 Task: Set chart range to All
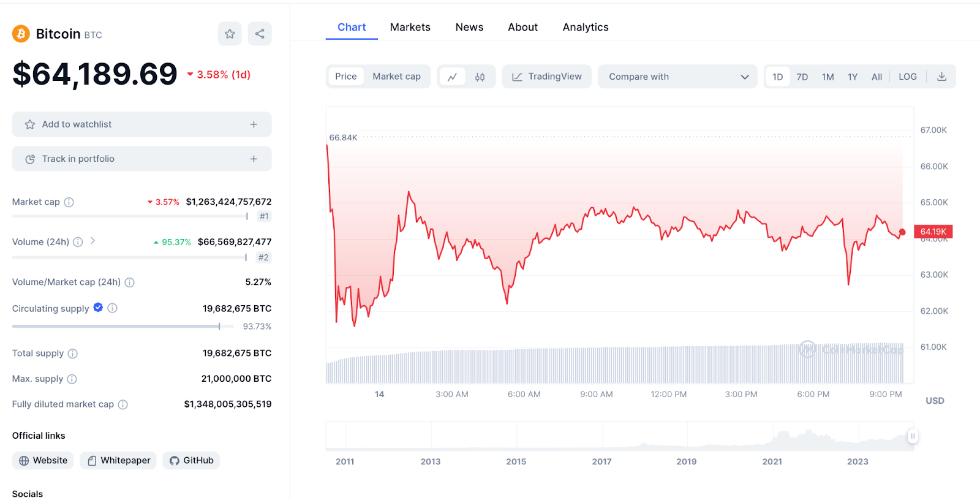pyautogui.click(x=877, y=77)
